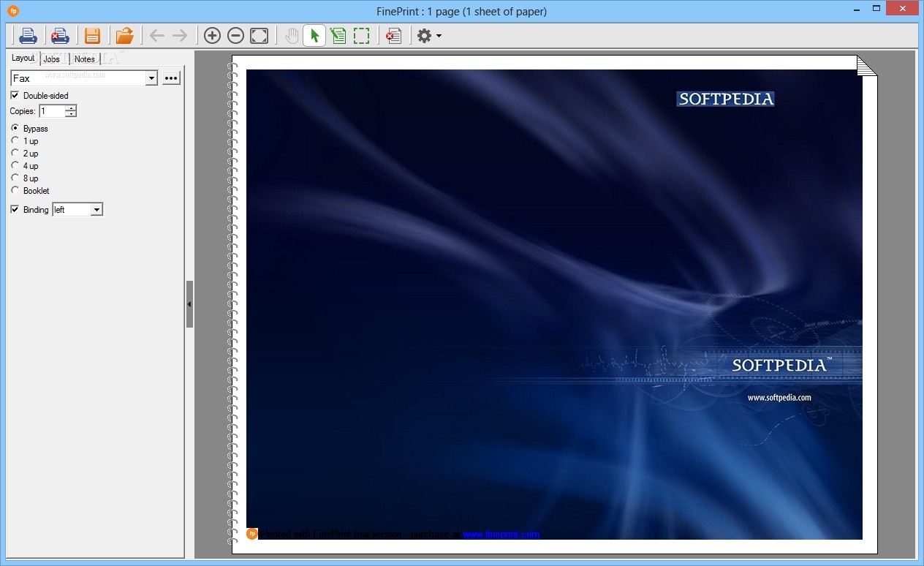Click the Copies number field
924x566 pixels.
[x=52, y=111]
